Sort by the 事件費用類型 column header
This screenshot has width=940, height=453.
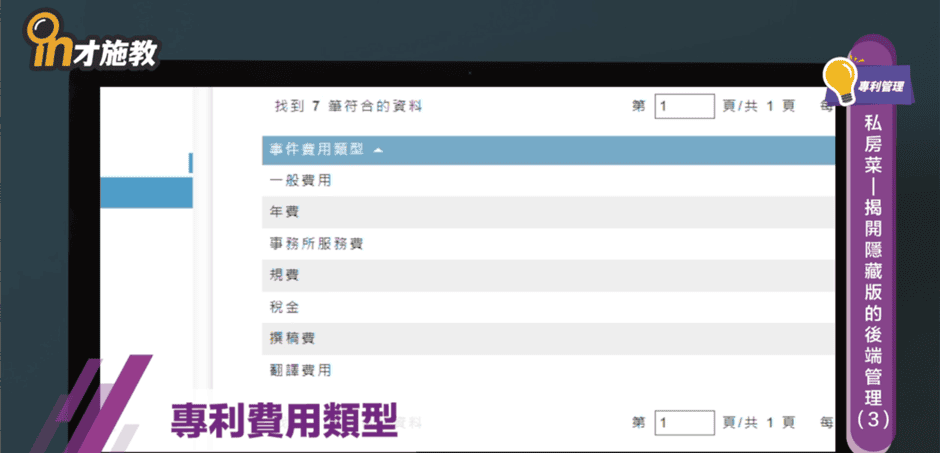tap(316, 150)
